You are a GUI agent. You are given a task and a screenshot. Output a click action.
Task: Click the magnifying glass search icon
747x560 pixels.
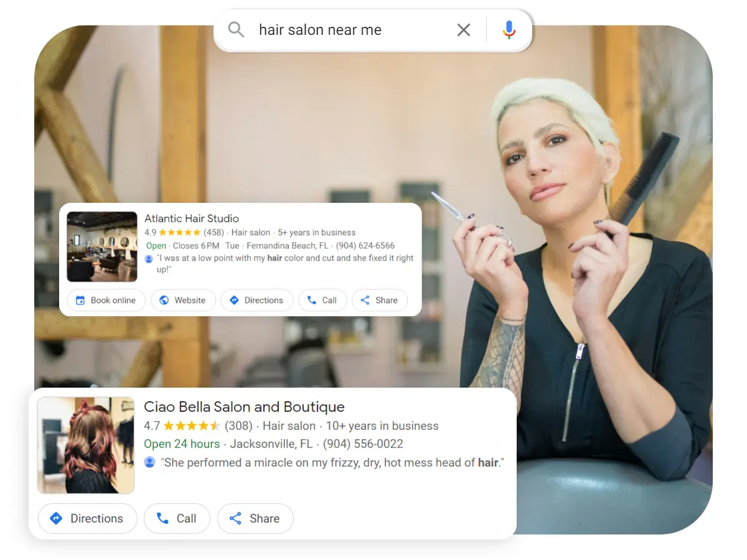pos(236,30)
